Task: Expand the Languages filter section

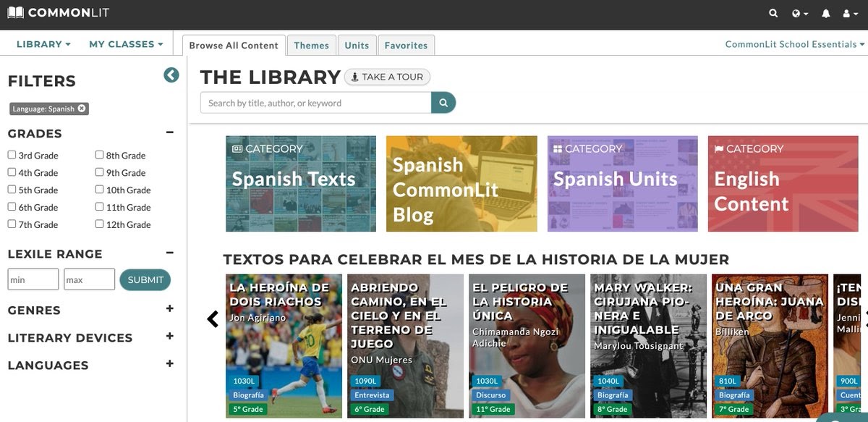Action: 170,364
